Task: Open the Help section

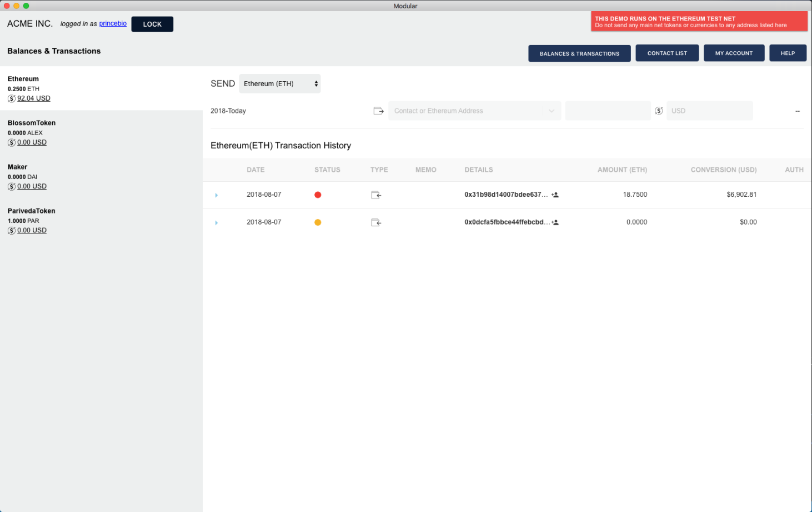Action: tap(788, 53)
